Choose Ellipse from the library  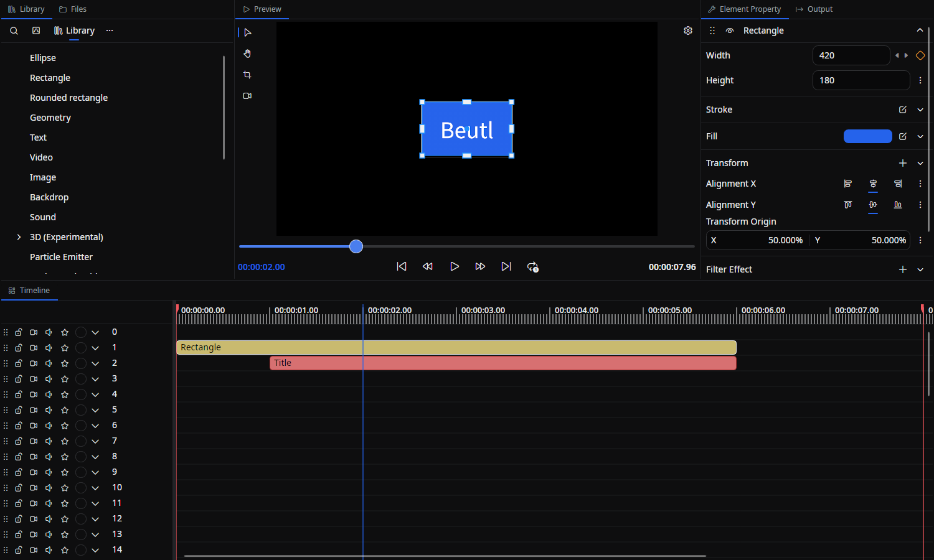[x=43, y=58]
